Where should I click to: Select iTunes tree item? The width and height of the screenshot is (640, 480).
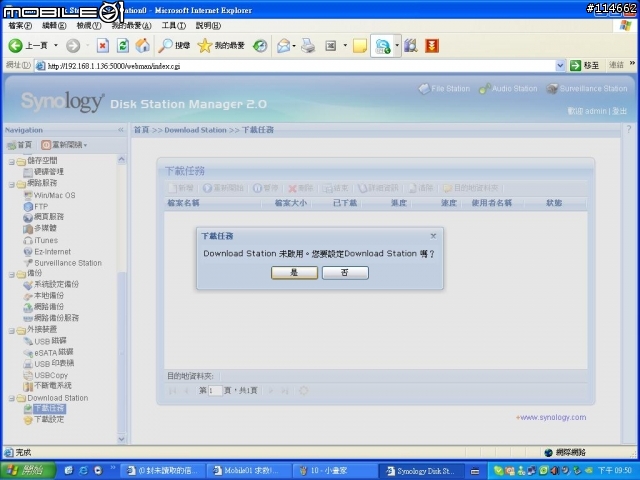point(41,240)
